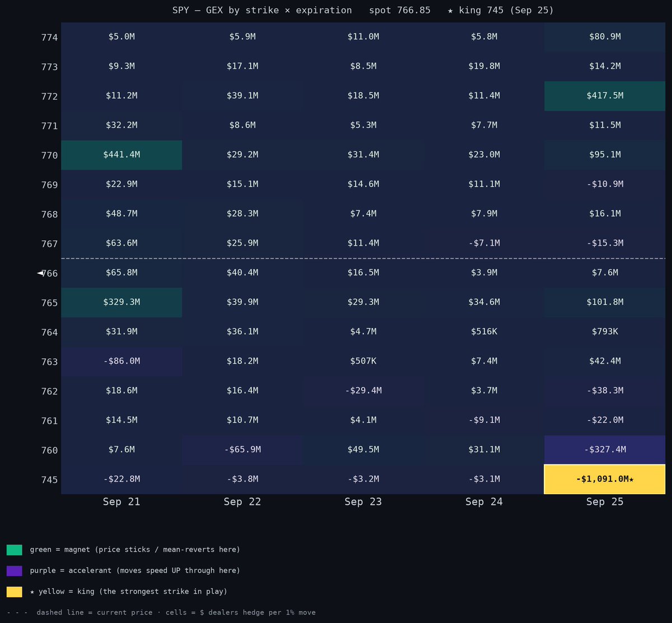Image resolution: width=672 pixels, height=623 pixels.
Task: Click the -$10.9M cell in row 769
Action: tap(605, 184)
